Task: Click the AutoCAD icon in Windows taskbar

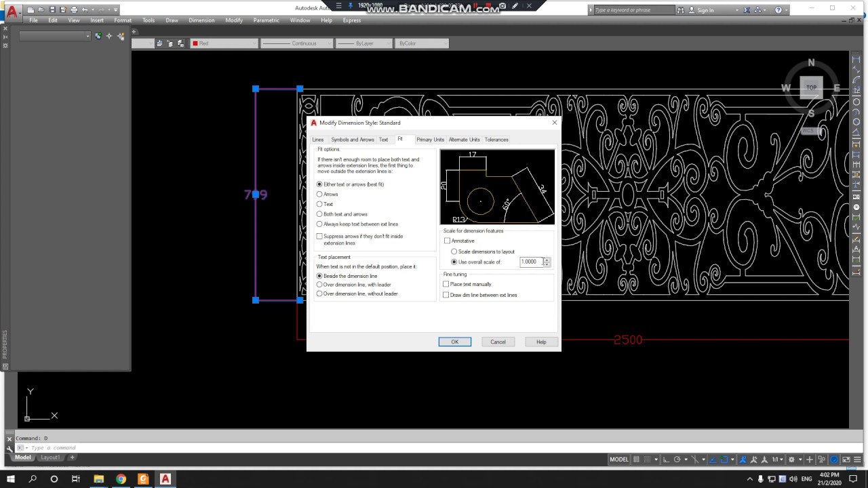Action: click(165, 479)
